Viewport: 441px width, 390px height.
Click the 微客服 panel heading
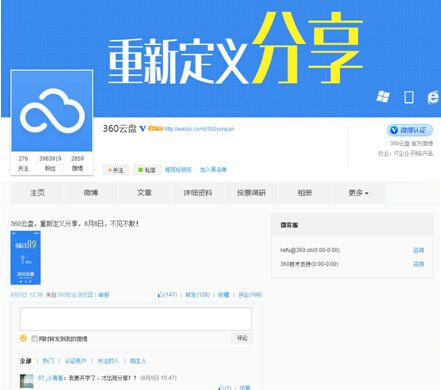289,225
